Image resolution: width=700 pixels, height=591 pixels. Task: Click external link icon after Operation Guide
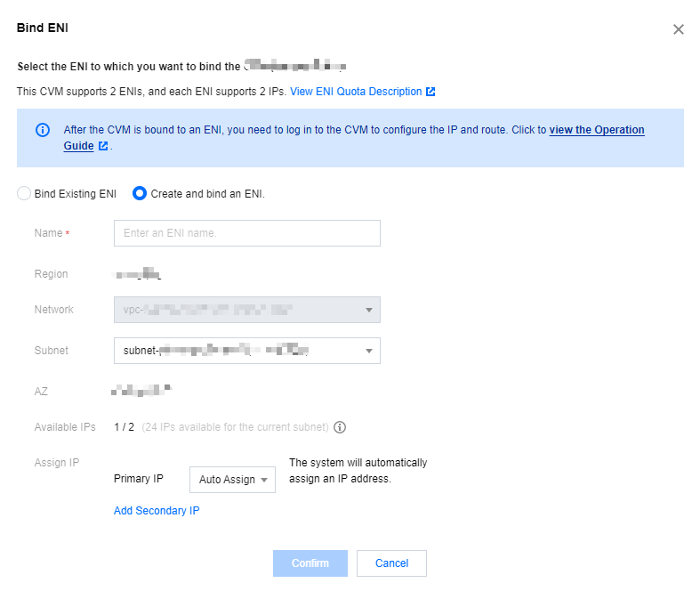point(103,146)
